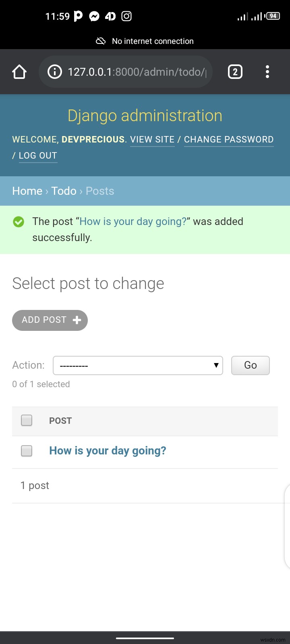The width and height of the screenshot is (290, 644).
Task: Go to Home in the breadcrumb
Action: 27,191
